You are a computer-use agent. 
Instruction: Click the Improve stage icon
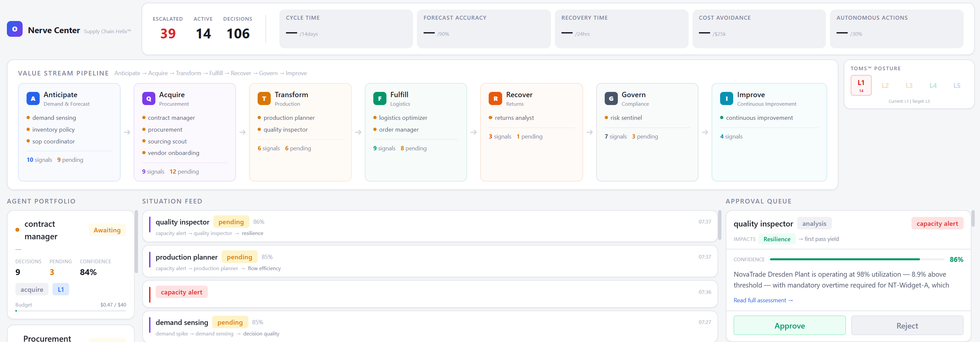(x=726, y=99)
